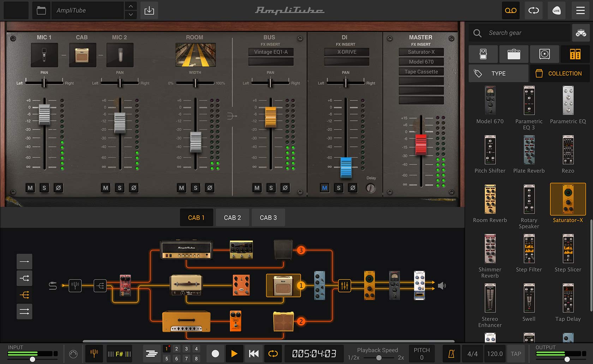Rewind to start of track
The width and height of the screenshot is (593, 364).
click(253, 353)
